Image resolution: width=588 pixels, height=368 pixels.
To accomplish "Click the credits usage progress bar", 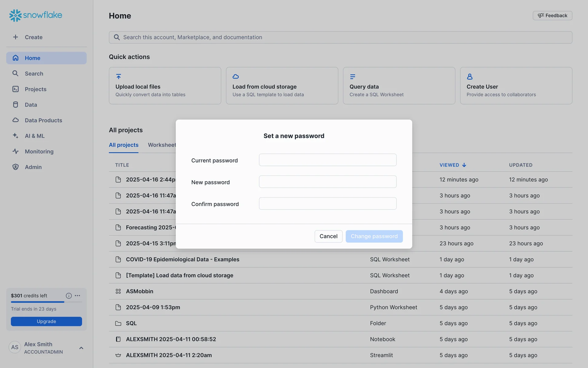I will click(46, 302).
